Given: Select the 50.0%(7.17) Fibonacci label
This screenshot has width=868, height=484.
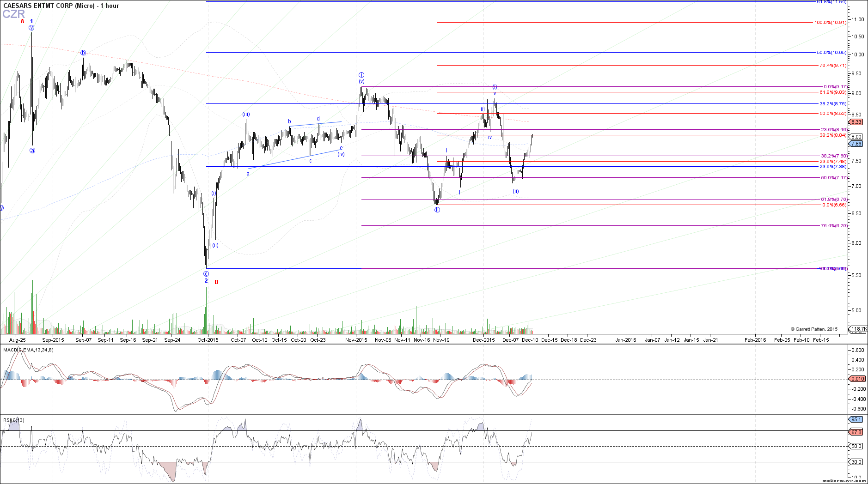Looking at the screenshot, I should [834, 178].
